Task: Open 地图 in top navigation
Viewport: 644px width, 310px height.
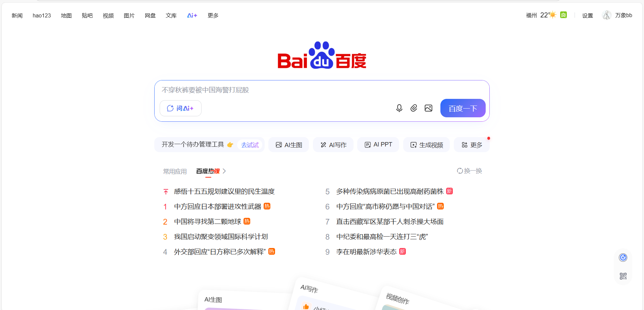Action: (x=66, y=15)
